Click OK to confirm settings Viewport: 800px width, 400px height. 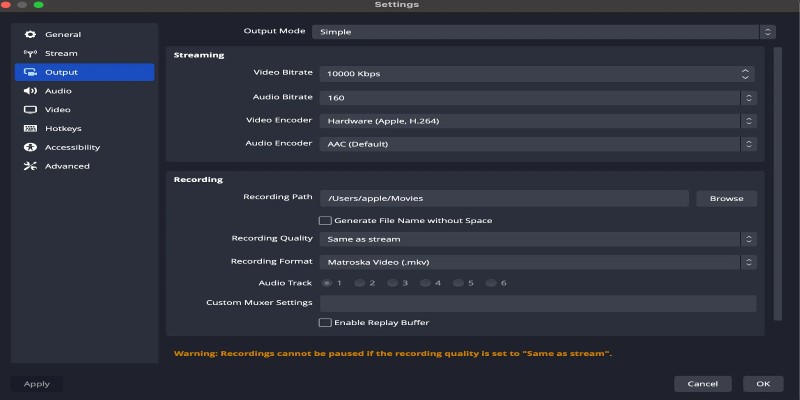click(x=763, y=384)
